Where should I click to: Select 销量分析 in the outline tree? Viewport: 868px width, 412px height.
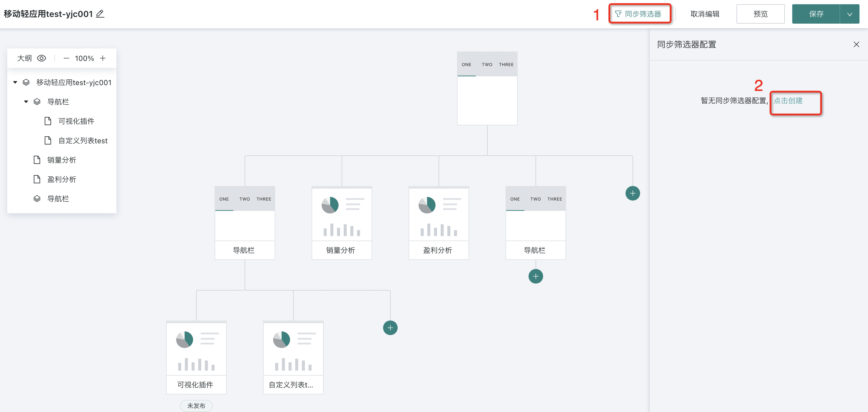(62, 160)
